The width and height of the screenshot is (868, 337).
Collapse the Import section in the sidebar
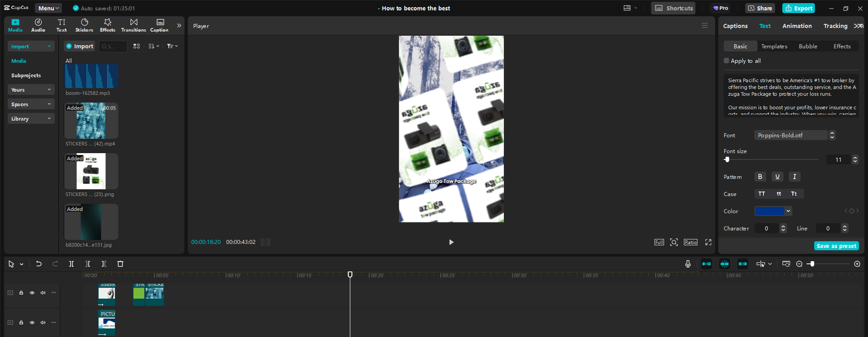pos(31,46)
